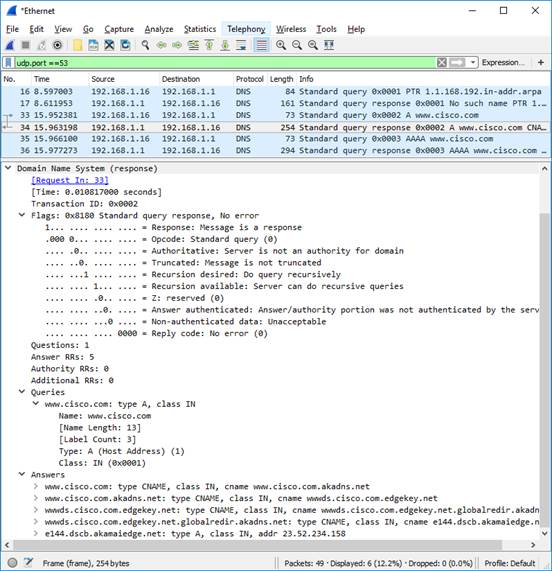The width and height of the screenshot is (552, 571).
Task: Zoom out main window text
Action: (x=297, y=45)
